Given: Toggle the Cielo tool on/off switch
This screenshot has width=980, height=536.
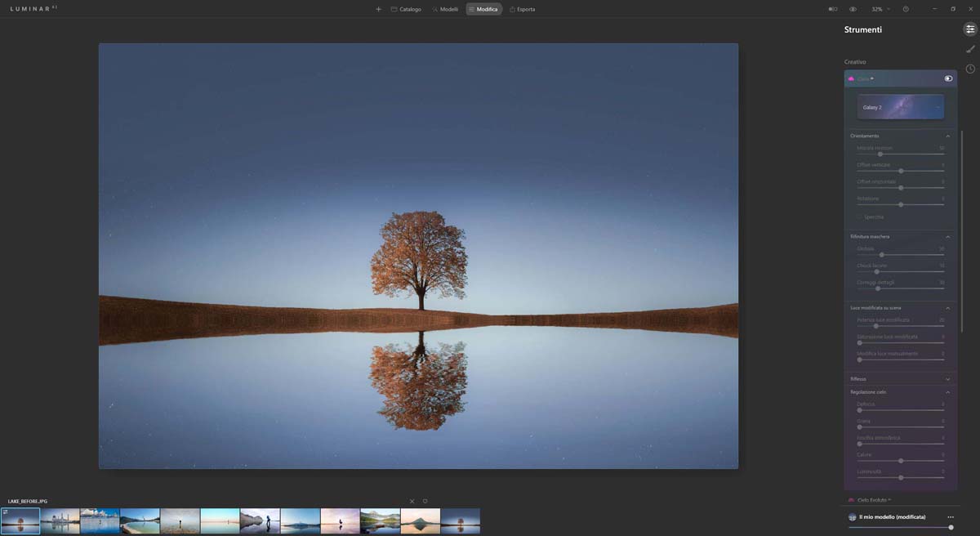Looking at the screenshot, I should [x=948, y=78].
